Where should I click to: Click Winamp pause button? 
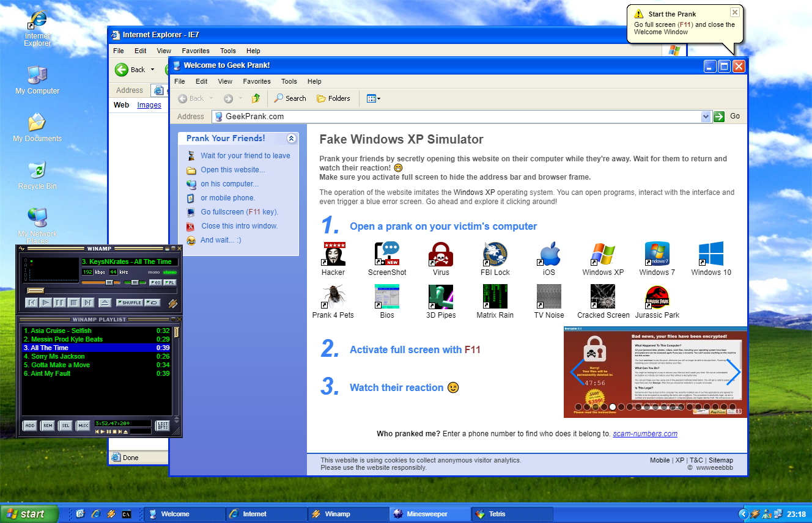60,302
